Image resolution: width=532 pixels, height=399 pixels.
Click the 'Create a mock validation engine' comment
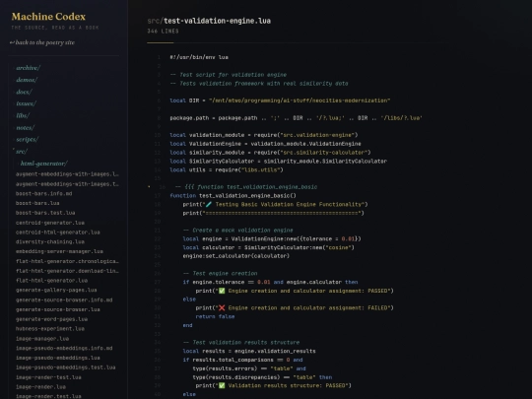click(x=237, y=230)
